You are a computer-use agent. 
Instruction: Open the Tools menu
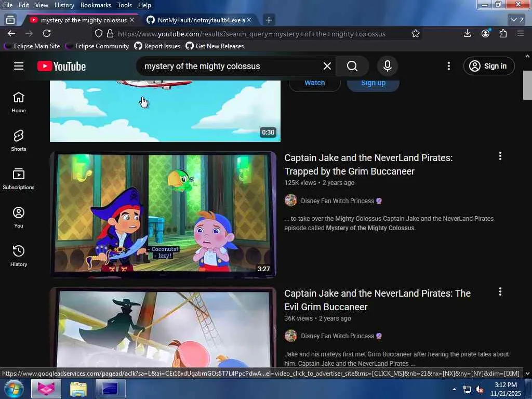click(125, 5)
